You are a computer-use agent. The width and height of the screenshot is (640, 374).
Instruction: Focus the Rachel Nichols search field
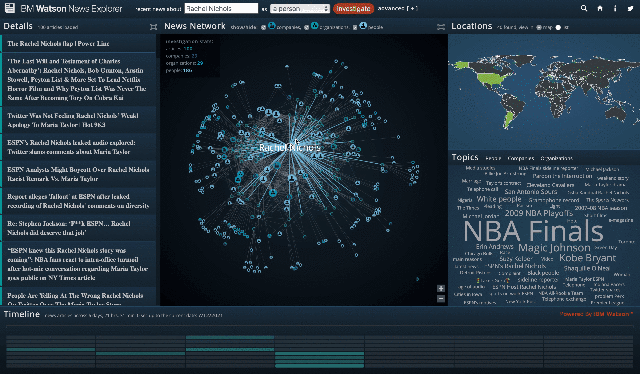[221, 8]
